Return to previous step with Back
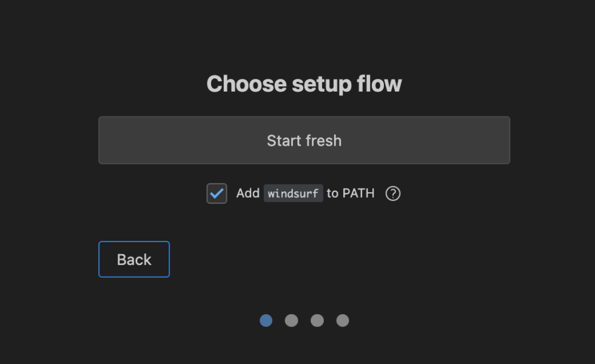This screenshot has width=595, height=364. (x=134, y=259)
